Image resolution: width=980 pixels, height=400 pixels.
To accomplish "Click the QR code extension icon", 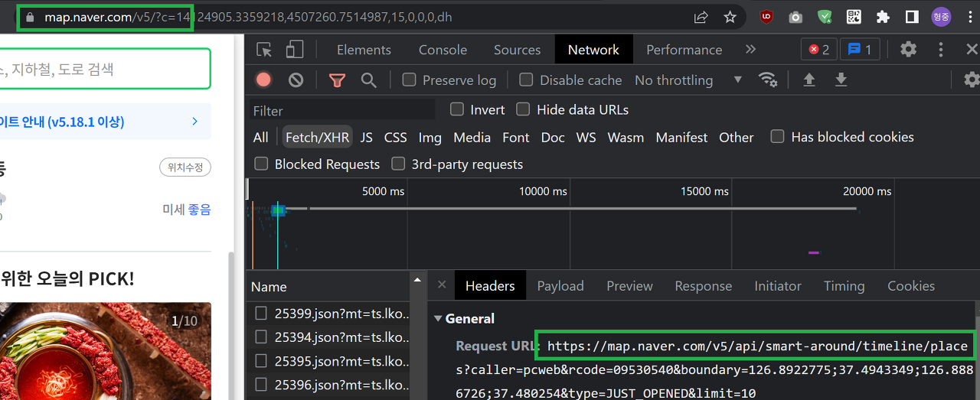I will coord(854,17).
